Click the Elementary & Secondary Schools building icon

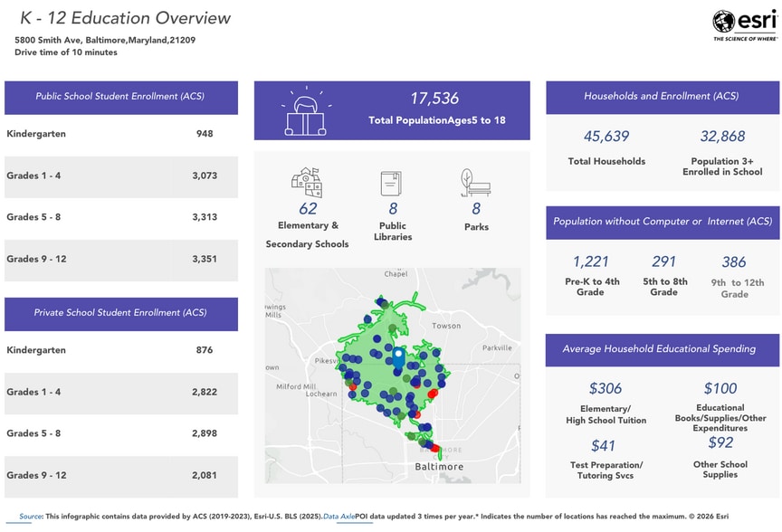(308, 182)
